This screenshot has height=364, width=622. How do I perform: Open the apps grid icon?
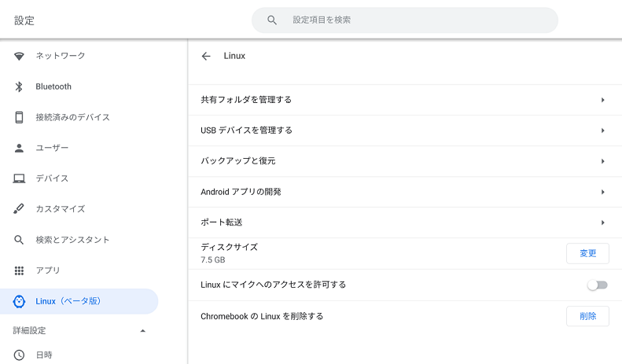pos(19,270)
